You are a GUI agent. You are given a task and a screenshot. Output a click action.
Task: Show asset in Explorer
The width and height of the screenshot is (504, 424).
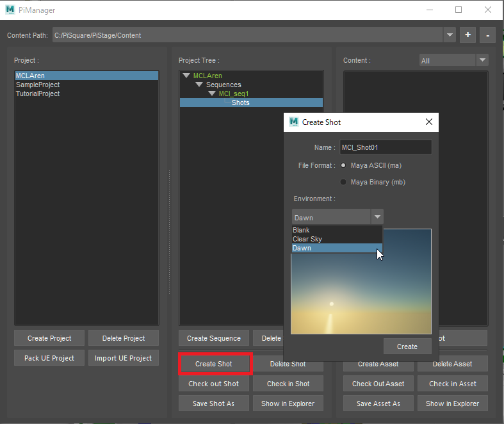pyautogui.click(x=453, y=404)
